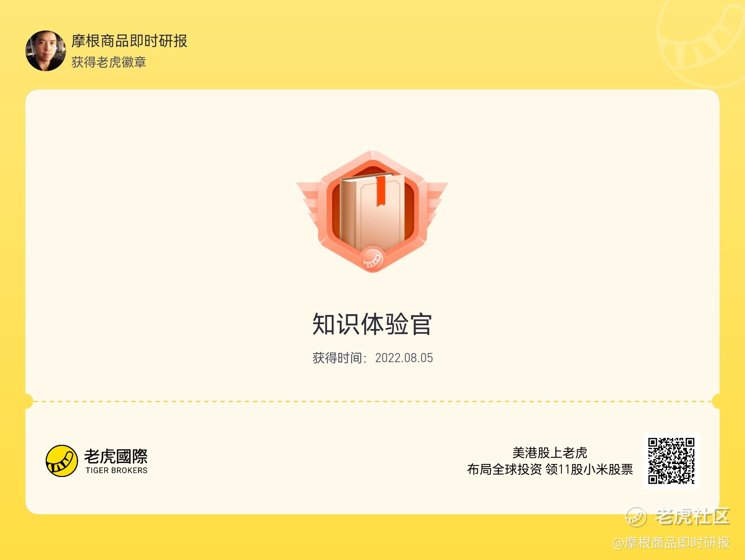
Task: Click the earned date 2022.08.05
Action: (x=404, y=358)
